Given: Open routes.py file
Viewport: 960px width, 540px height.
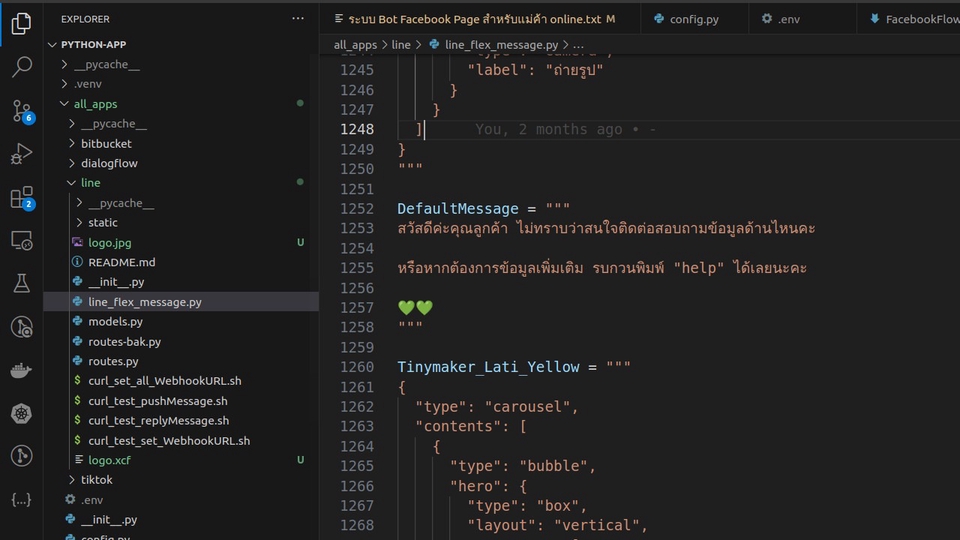Looking at the screenshot, I should 113,361.
